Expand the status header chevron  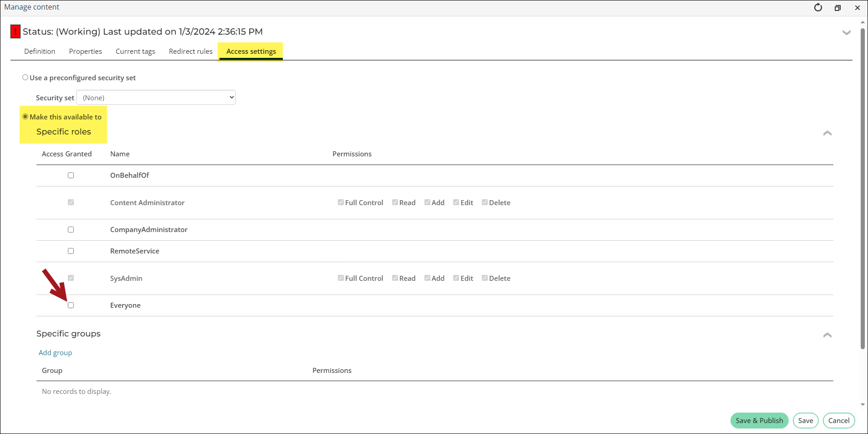[847, 32]
